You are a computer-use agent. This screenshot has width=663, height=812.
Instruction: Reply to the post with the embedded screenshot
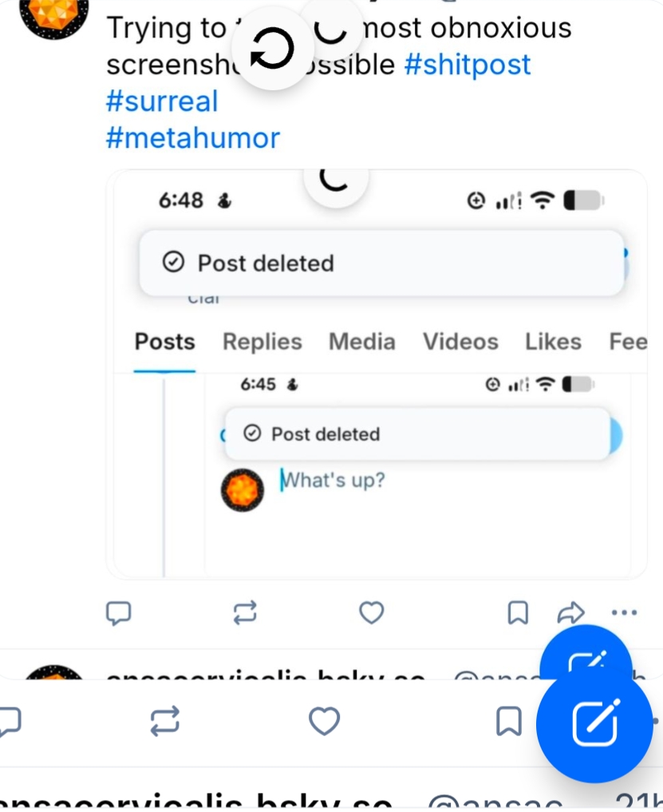(119, 612)
